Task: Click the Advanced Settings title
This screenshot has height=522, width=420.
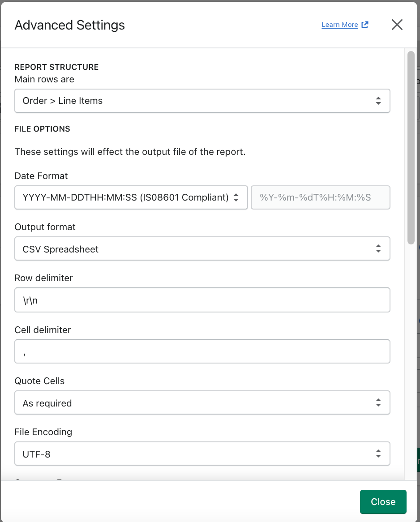Action: pyautogui.click(x=69, y=25)
